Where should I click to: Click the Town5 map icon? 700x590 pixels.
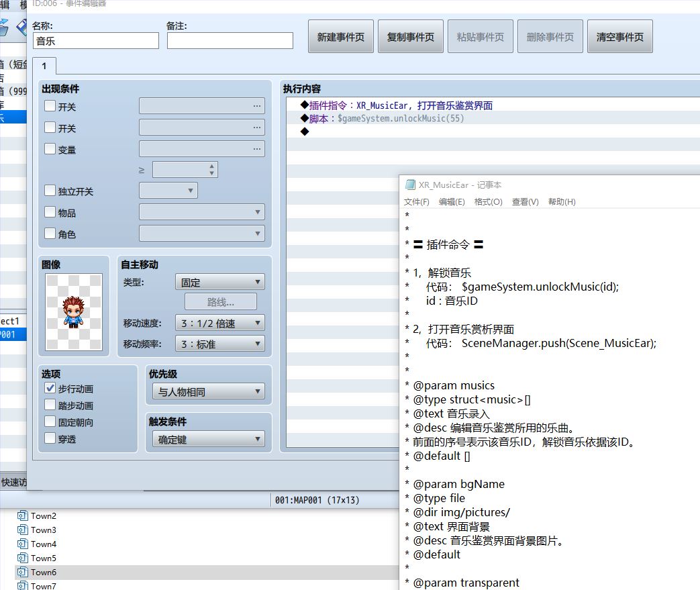pos(22,558)
